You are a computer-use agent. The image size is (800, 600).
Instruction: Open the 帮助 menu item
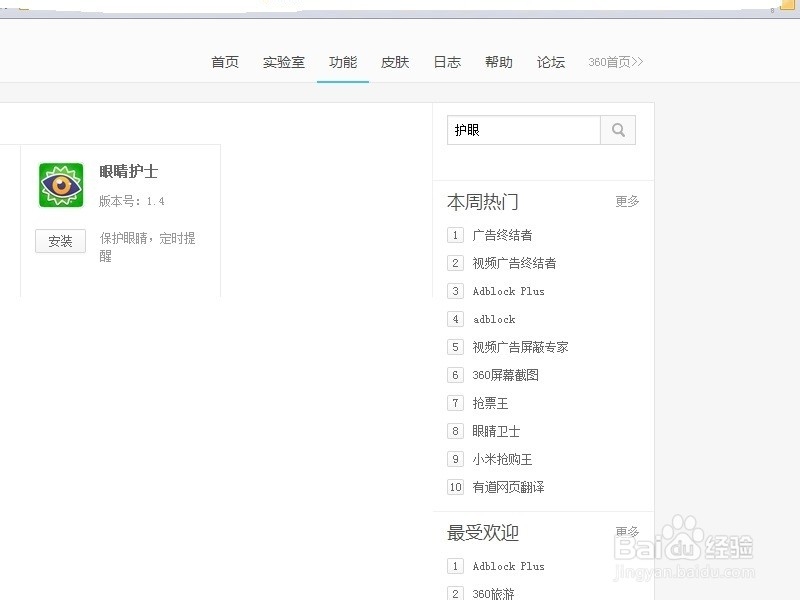pyautogui.click(x=498, y=61)
